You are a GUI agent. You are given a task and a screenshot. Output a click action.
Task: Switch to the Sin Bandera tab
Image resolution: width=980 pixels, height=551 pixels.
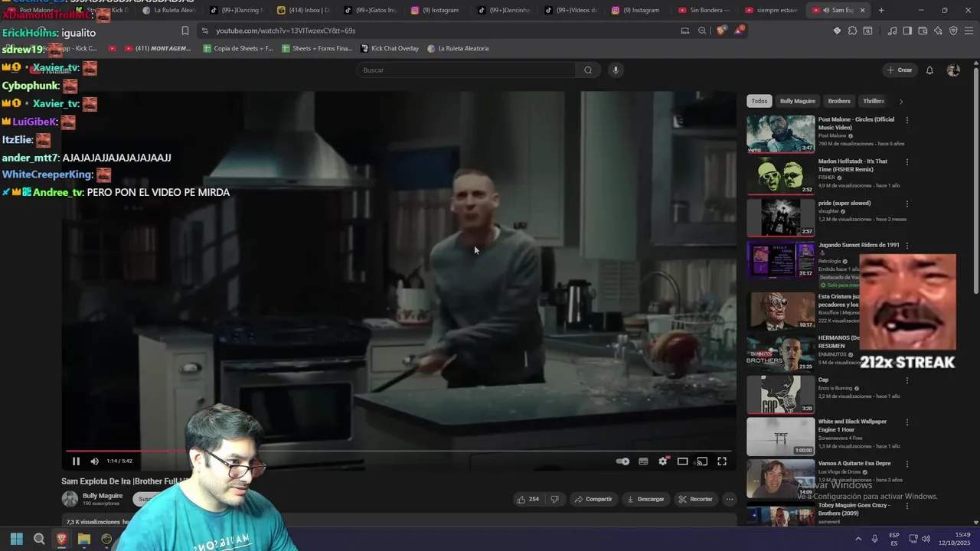pos(704,10)
